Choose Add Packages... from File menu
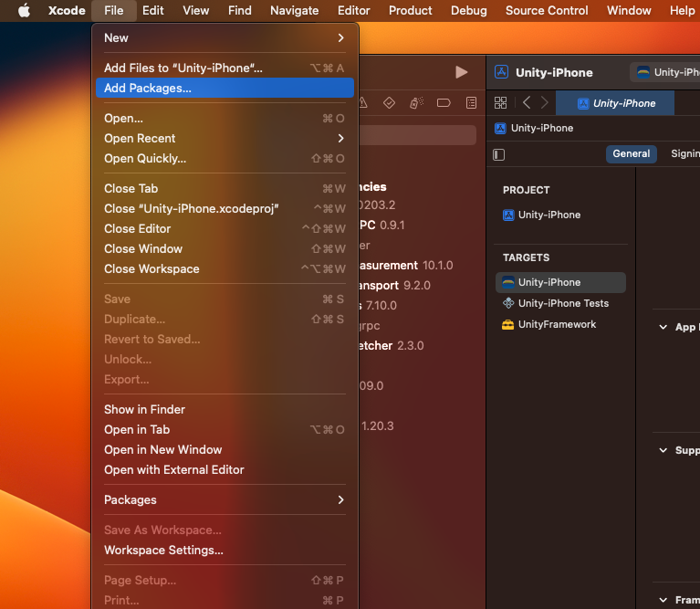 pyautogui.click(x=148, y=89)
